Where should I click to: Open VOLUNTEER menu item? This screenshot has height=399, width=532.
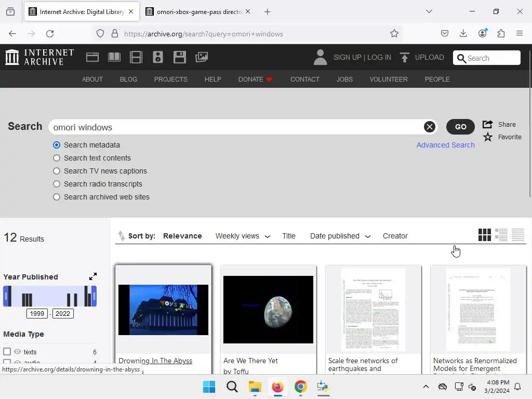point(389,79)
